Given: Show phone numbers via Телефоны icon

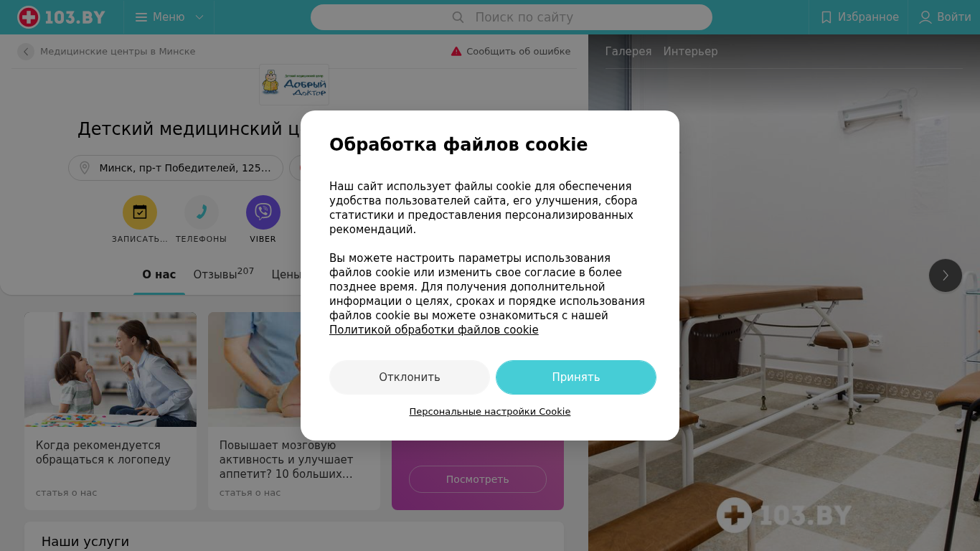Looking at the screenshot, I should point(202,212).
